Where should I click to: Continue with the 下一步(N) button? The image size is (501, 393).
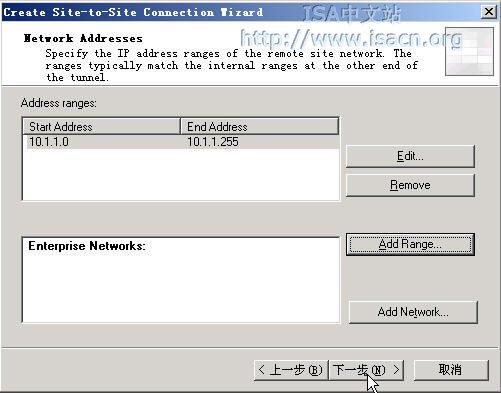click(x=366, y=370)
